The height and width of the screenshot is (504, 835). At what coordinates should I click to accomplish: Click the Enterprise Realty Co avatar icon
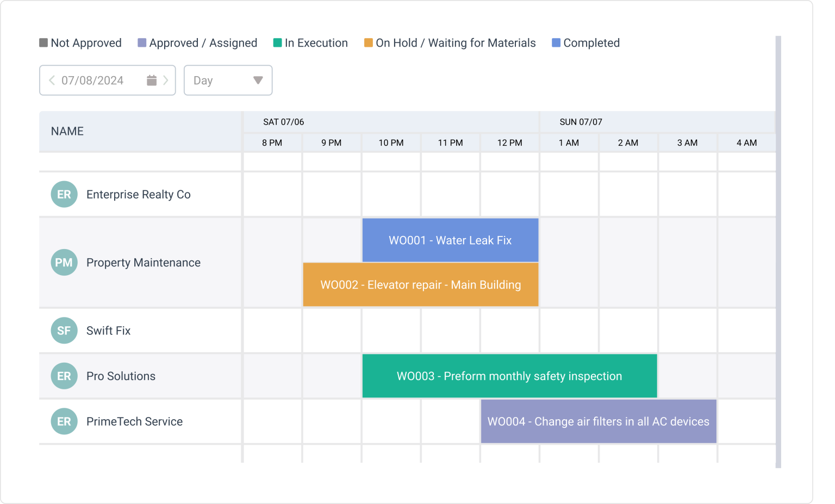click(64, 194)
